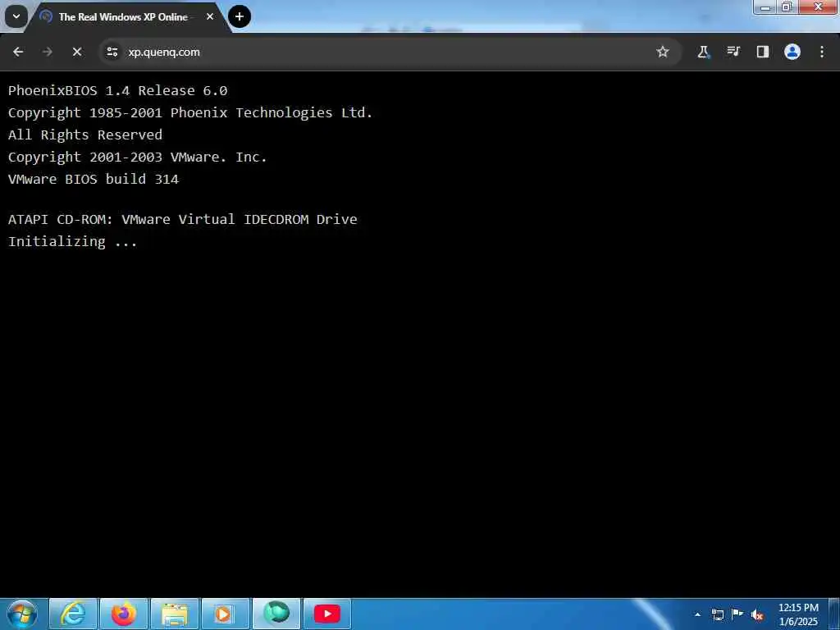
Task: Click 'Copyright 1985-2001 Phoenix Technologies Ltd.' line
Action: coord(190,112)
